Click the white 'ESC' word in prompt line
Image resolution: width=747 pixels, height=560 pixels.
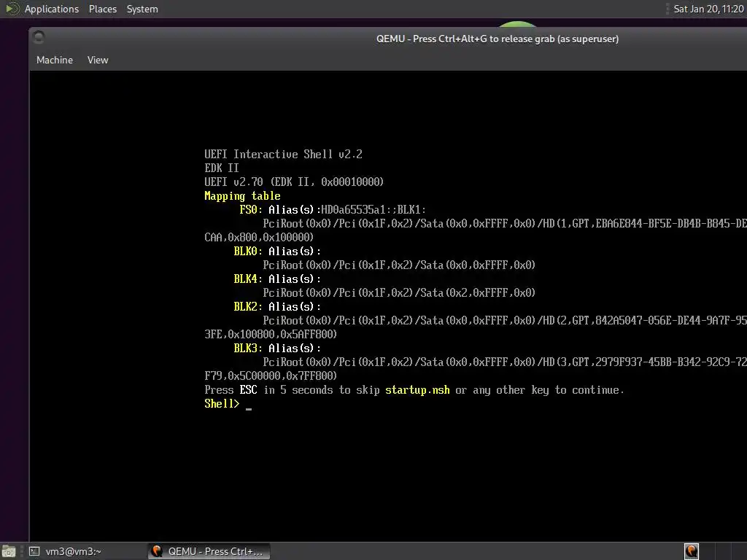click(x=248, y=390)
